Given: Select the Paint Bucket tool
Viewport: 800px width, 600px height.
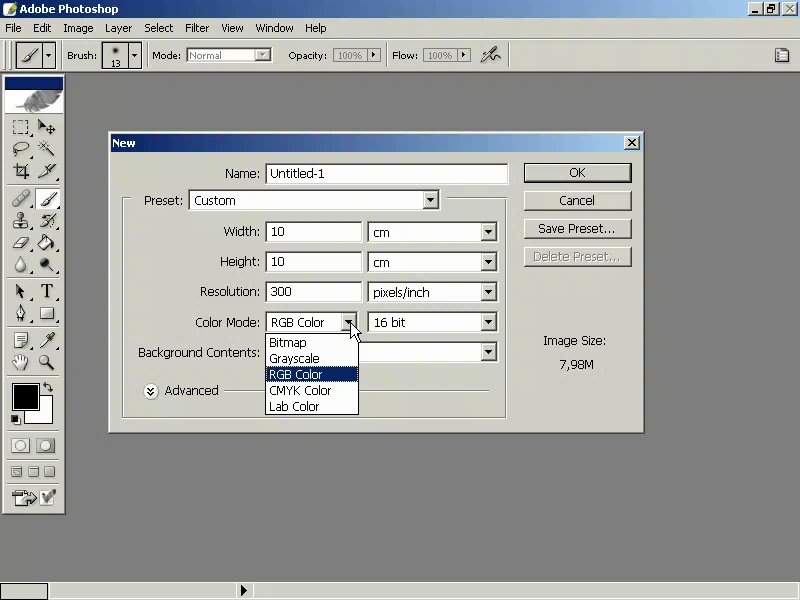Looking at the screenshot, I should coord(46,242).
